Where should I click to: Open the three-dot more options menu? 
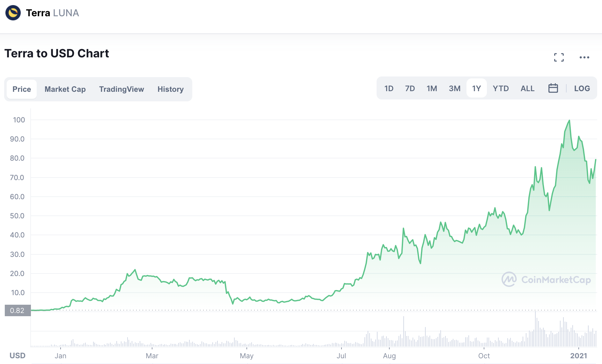pyautogui.click(x=584, y=57)
